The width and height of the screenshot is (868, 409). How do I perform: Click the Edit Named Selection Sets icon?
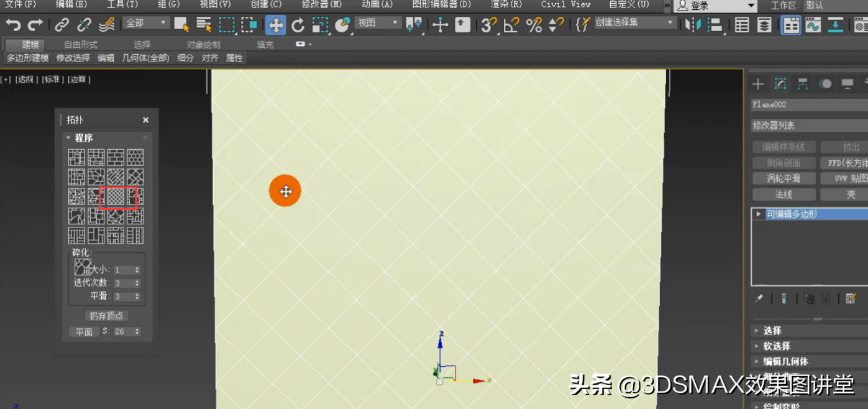[582, 25]
